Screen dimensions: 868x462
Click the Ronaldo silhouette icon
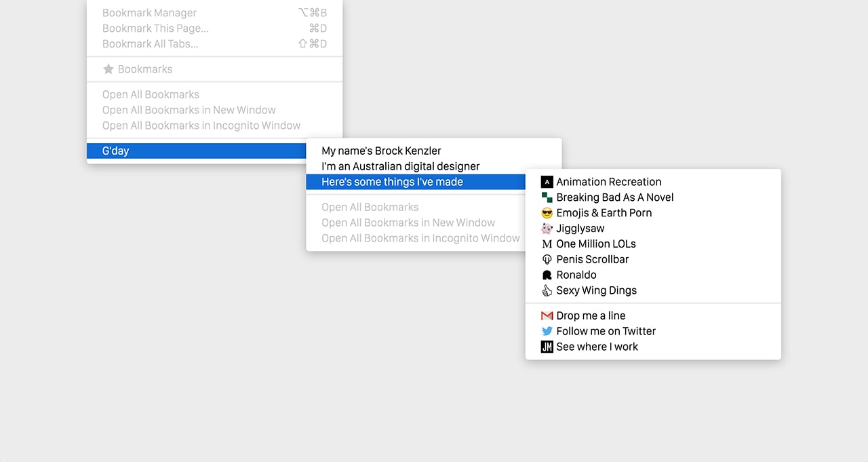[x=547, y=275]
